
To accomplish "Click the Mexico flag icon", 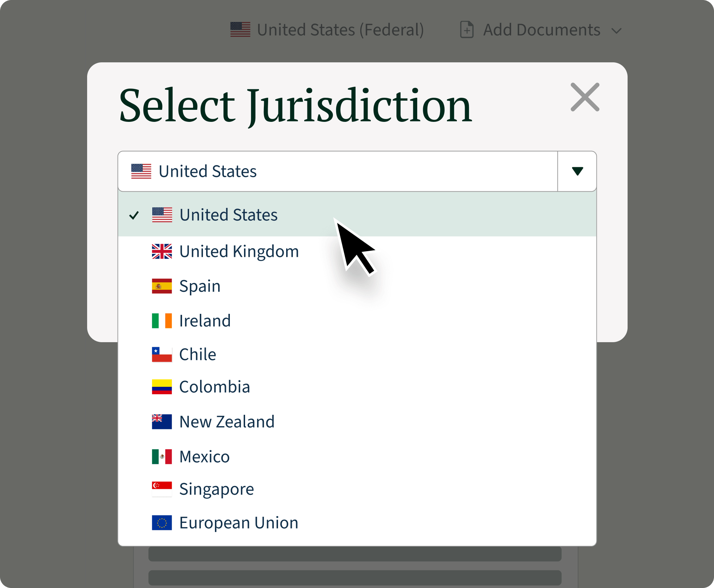I will coord(162,457).
